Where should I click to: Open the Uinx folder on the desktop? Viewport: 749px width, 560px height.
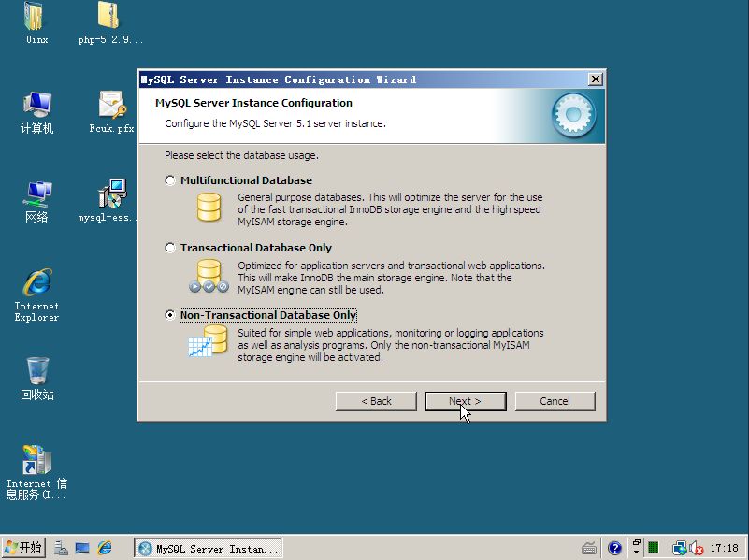pyautogui.click(x=36, y=23)
